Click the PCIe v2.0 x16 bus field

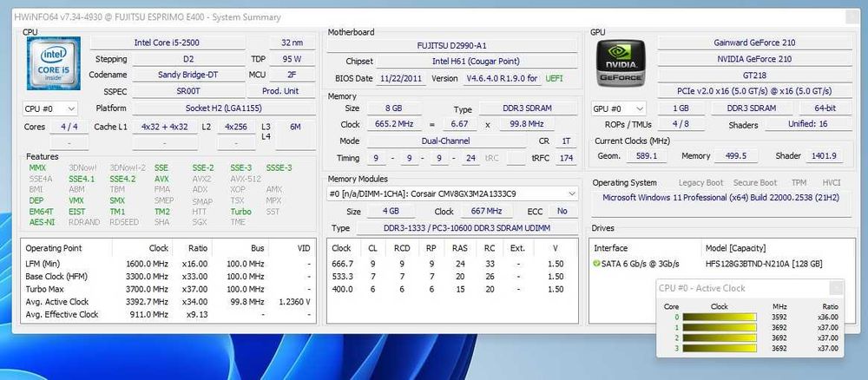point(754,91)
